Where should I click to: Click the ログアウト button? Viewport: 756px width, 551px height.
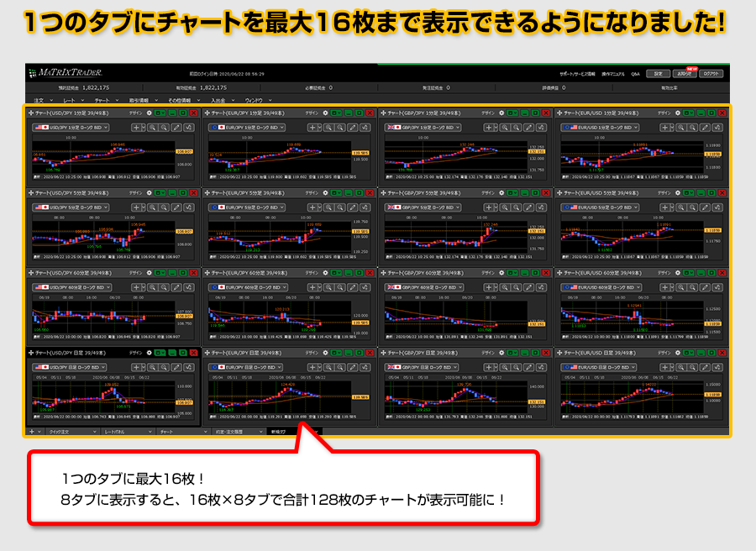coord(711,74)
